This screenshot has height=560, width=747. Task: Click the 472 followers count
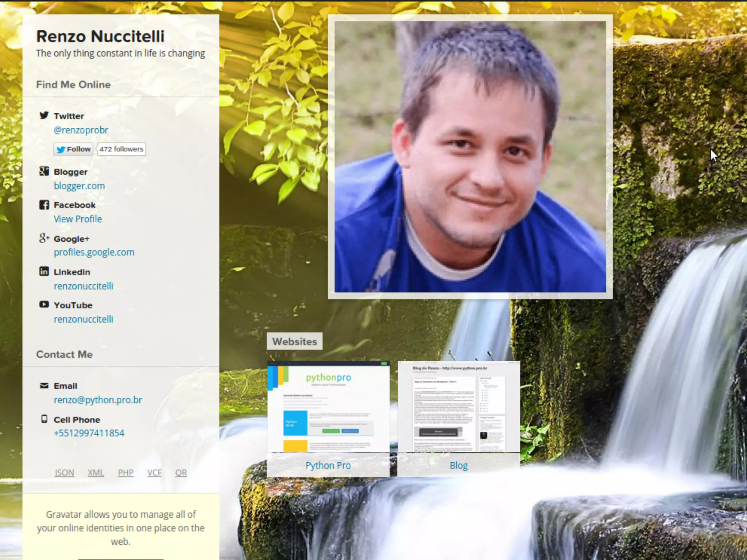[121, 149]
